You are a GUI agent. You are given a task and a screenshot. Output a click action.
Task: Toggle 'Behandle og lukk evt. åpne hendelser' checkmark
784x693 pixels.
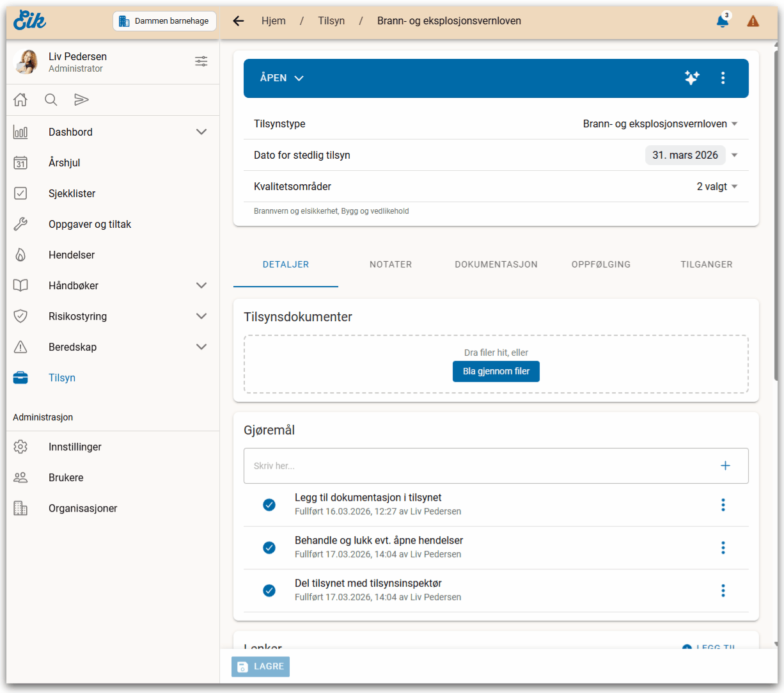(269, 548)
